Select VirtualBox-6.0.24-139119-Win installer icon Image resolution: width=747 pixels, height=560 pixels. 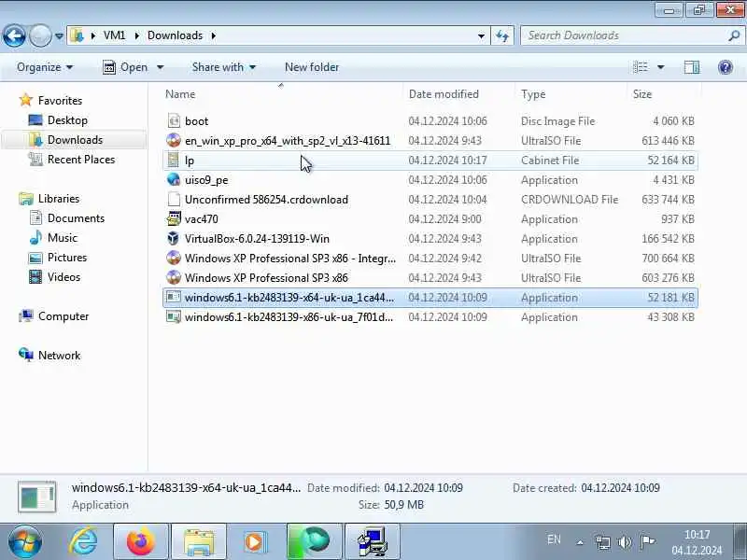click(x=174, y=239)
